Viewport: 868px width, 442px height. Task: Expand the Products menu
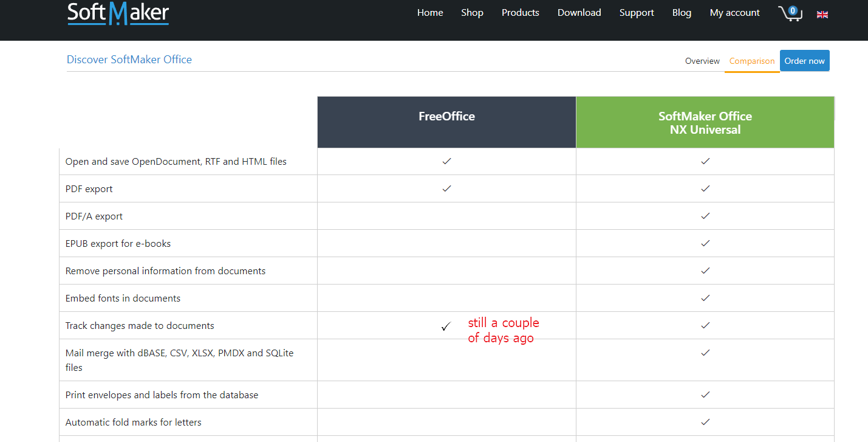[x=520, y=13]
